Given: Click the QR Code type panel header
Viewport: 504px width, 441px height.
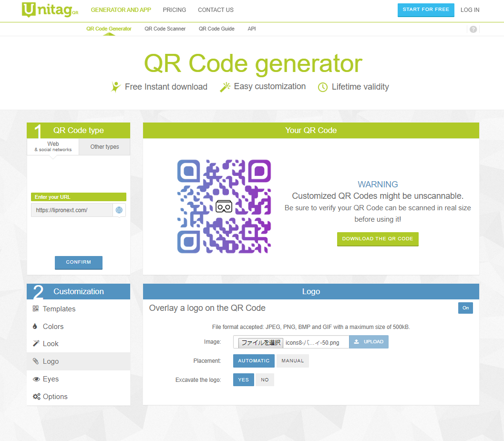Looking at the screenshot, I should point(78,130).
